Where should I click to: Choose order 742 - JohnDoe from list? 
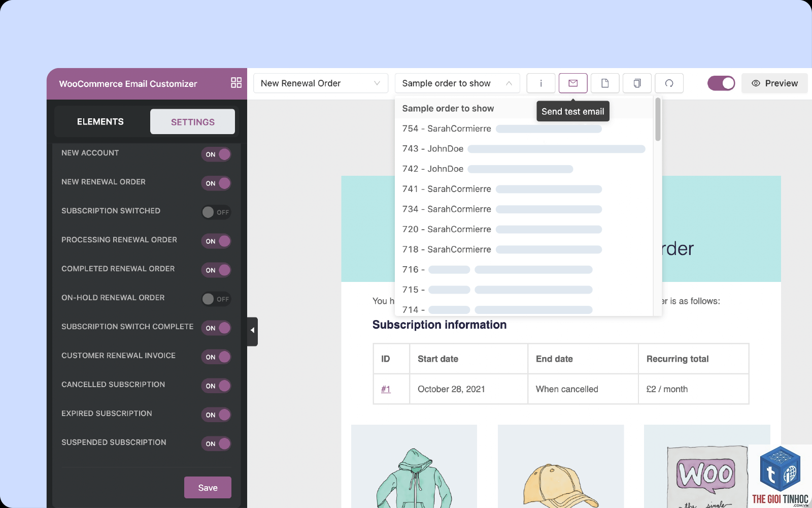pos(524,169)
